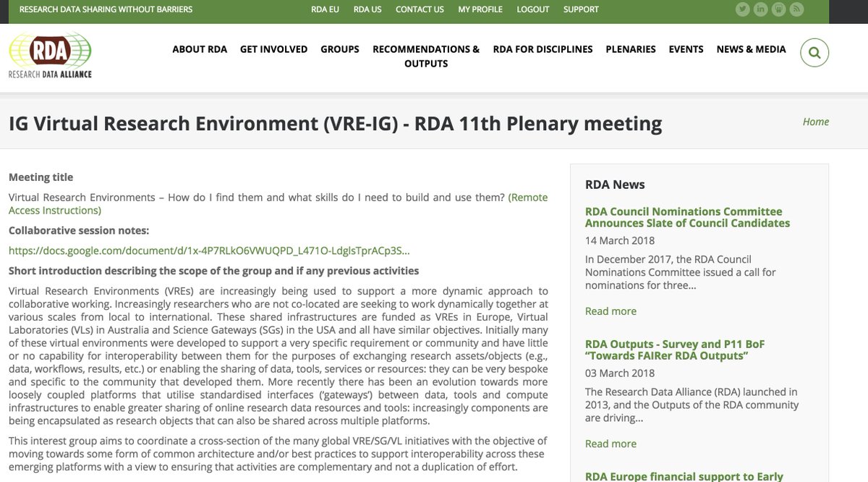Click the Meeting title heading

(x=41, y=177)
